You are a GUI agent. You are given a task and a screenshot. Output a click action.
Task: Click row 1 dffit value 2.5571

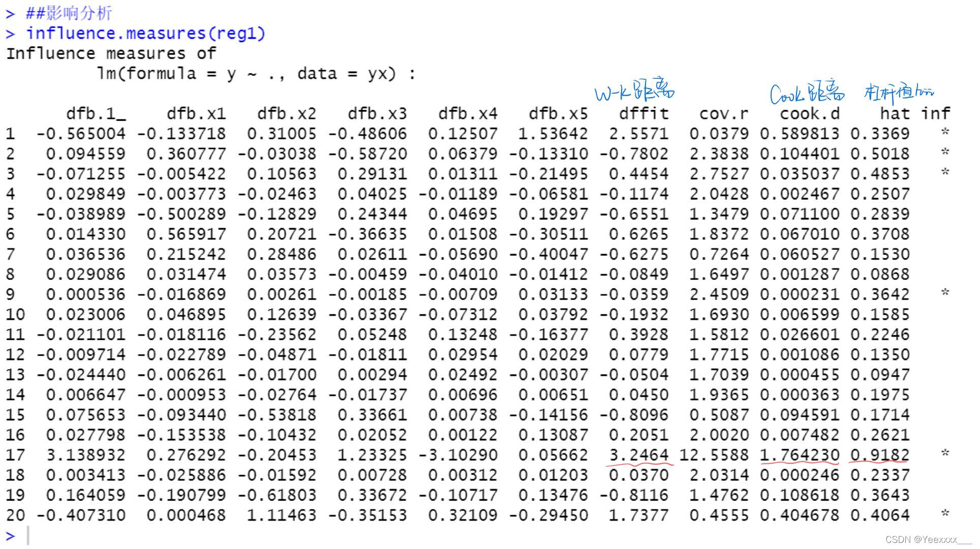[x=638, y=134]
